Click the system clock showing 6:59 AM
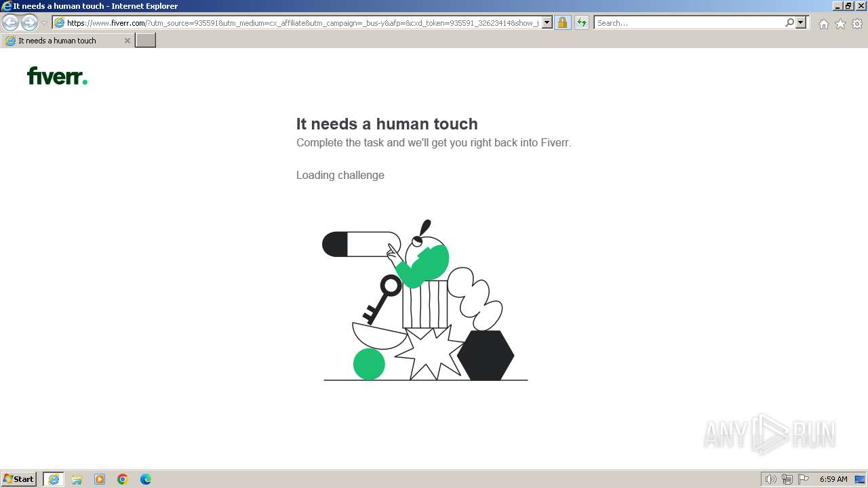The image size is (868, 488). point(833,479)
